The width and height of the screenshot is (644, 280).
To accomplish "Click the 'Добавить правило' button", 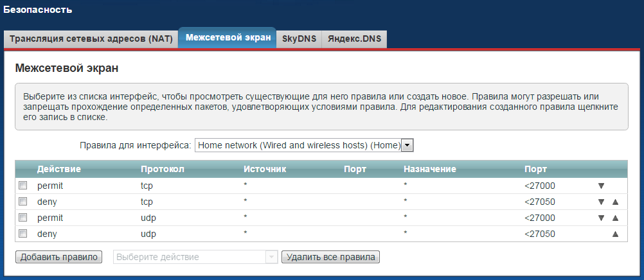I will (58, 257).
